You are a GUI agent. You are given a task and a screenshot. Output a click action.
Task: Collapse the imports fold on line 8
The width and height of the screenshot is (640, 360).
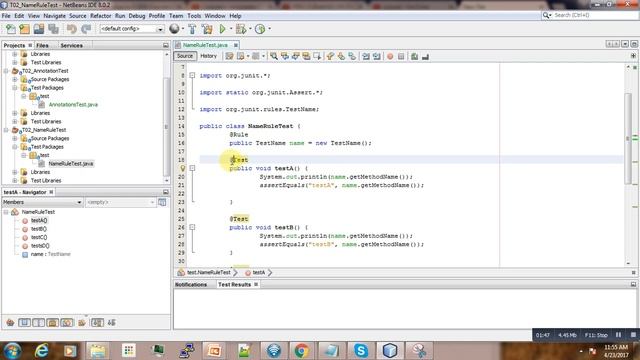(x=192, y=76)
